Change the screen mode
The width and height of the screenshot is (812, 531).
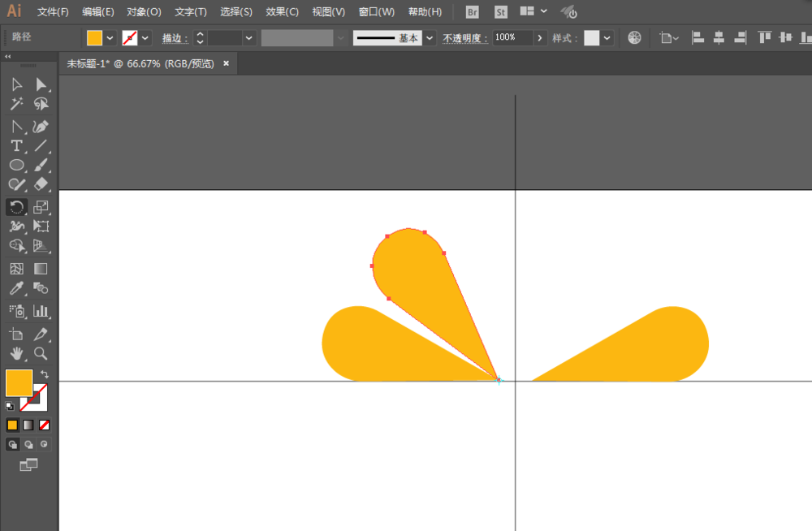[28, 465]
